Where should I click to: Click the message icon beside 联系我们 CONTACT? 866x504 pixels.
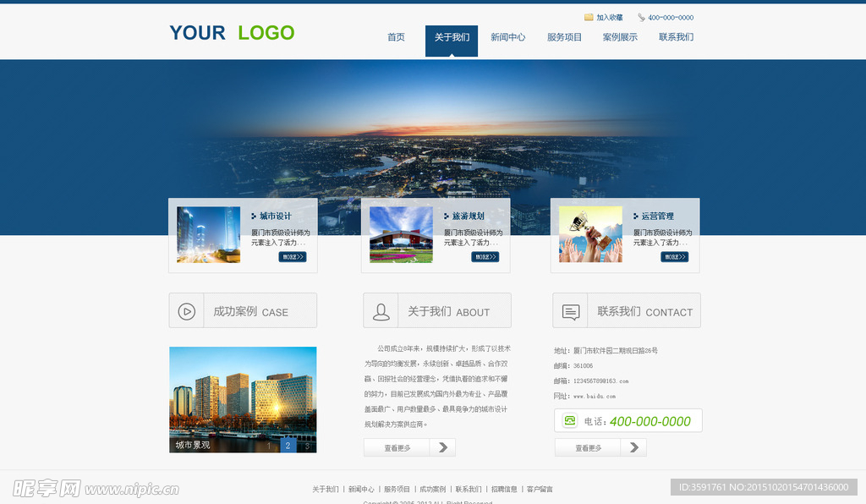[x=571, y=312]
